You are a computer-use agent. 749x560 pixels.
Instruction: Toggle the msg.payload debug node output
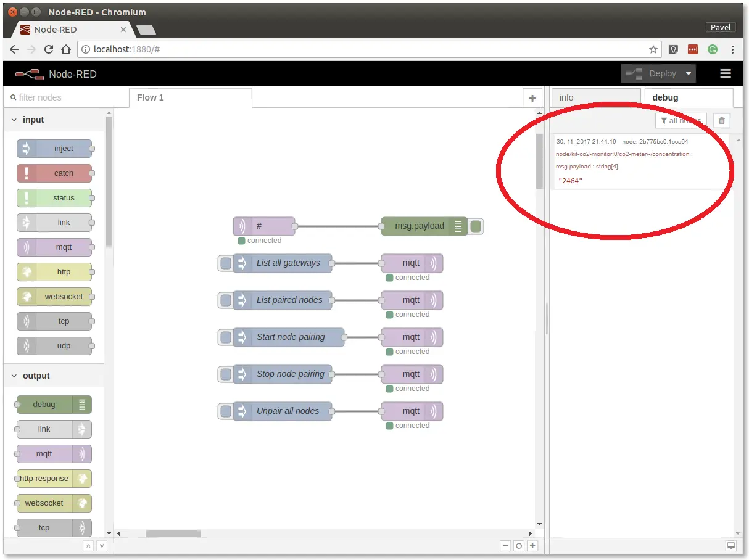476,226
